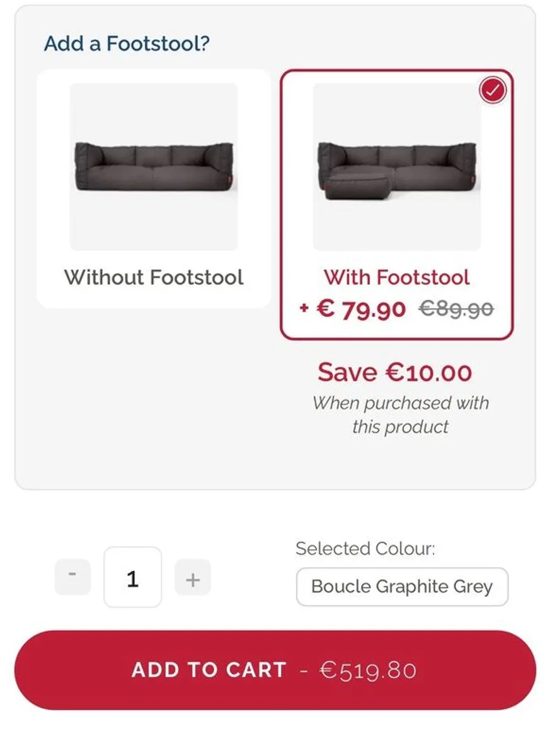Increase quantity with the plus button
Screen dimensions: 550x756
[193, 577]
